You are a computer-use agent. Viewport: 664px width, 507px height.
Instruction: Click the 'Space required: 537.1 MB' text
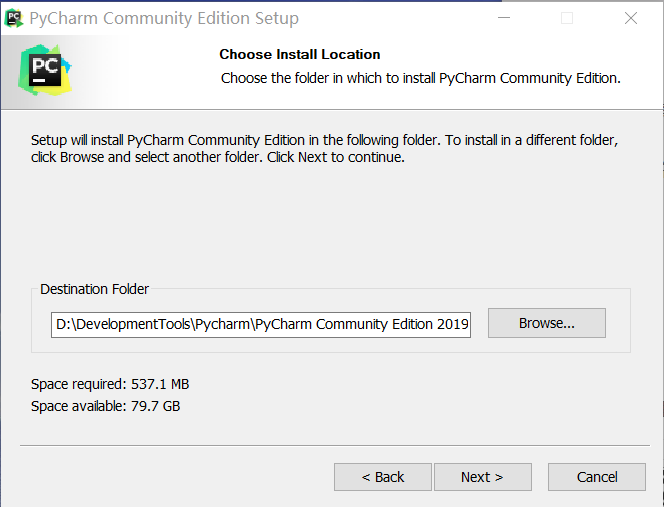click(x=110, y=384)
